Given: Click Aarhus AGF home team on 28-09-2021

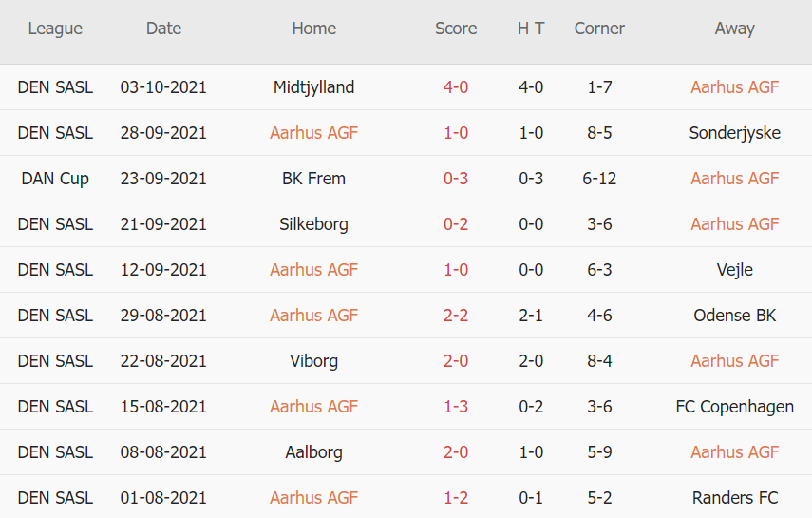Looking at the screenshot, I should click(x=313, y=133).
